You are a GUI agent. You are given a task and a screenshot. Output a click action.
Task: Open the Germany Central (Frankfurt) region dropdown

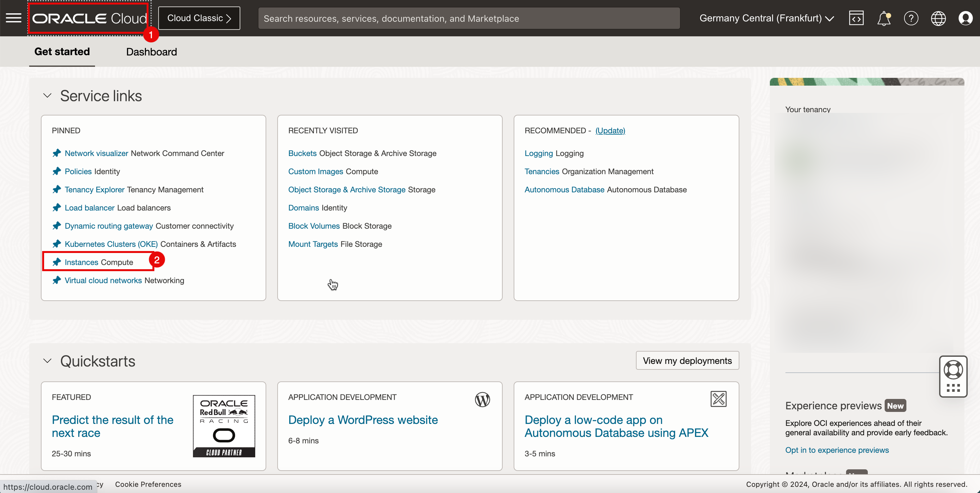coord(766,18)
